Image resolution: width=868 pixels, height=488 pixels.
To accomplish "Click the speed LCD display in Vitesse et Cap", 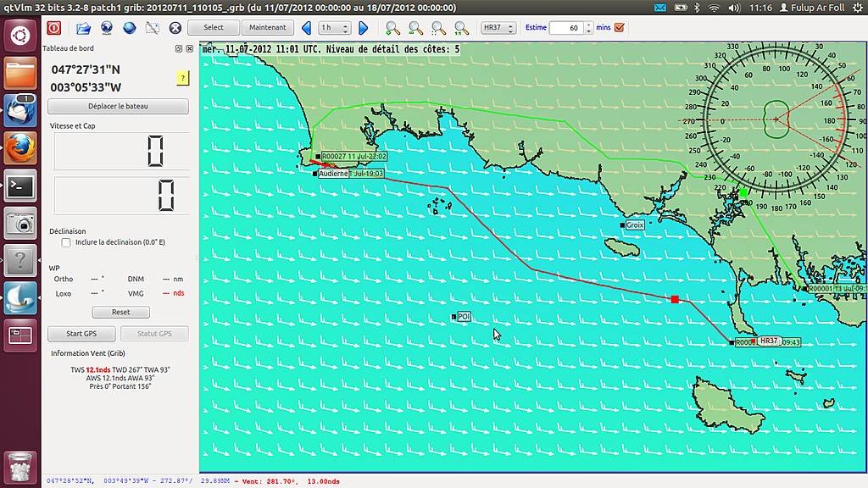I will [121, 151].
